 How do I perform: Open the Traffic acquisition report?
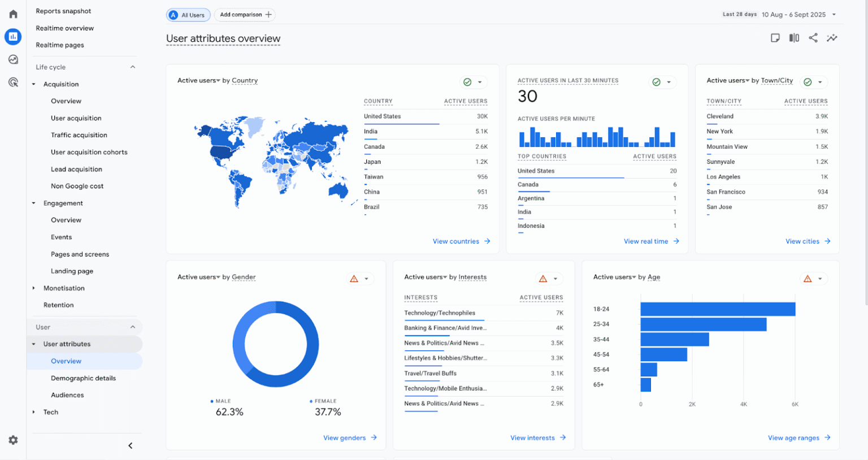79,135
